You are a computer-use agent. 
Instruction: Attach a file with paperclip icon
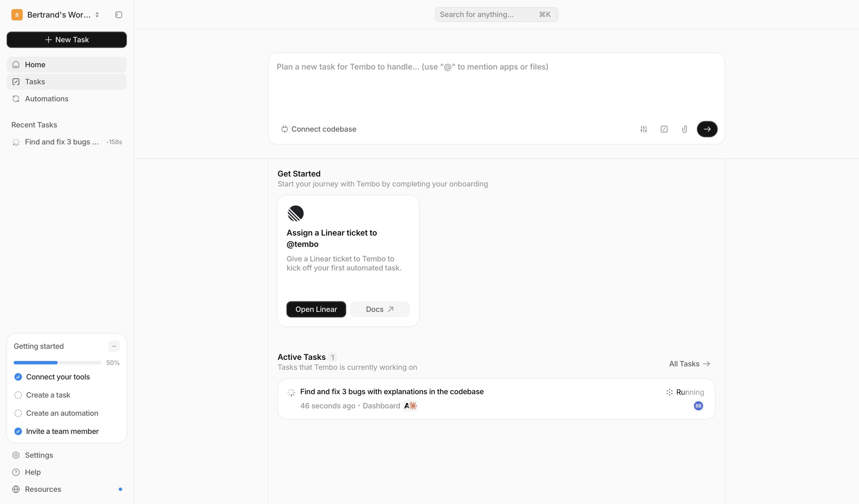click(684, 129)
